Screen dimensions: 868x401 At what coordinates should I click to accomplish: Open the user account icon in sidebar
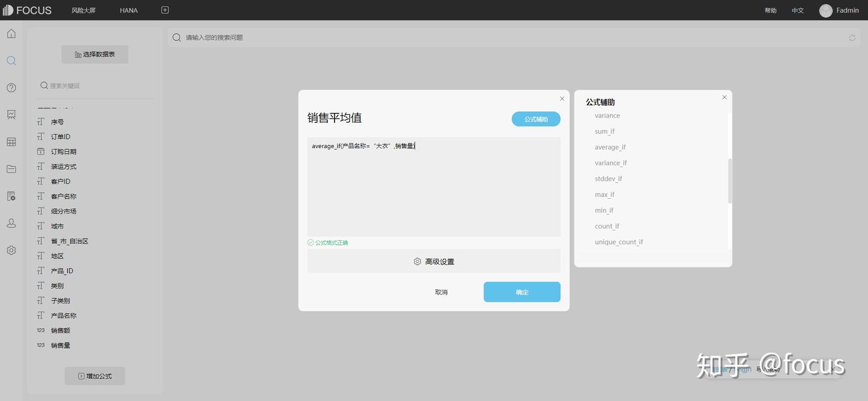coord(11,223)
